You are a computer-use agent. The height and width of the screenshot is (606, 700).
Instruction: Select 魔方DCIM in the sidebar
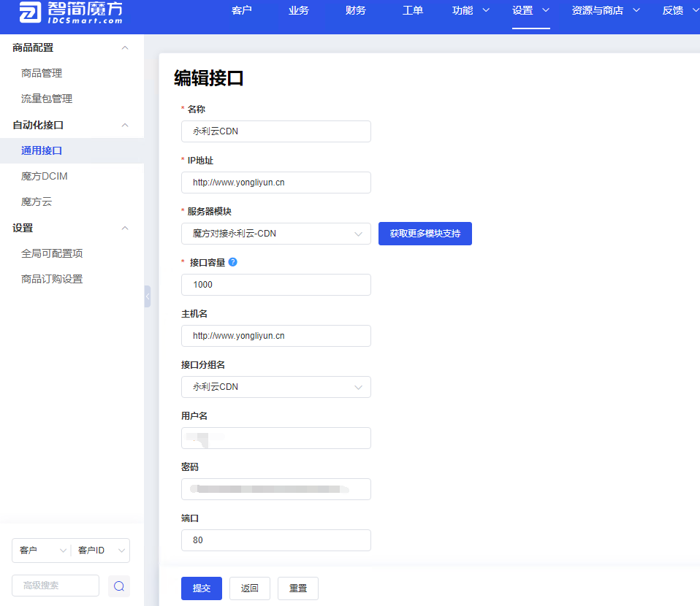(x=45, y=176)
